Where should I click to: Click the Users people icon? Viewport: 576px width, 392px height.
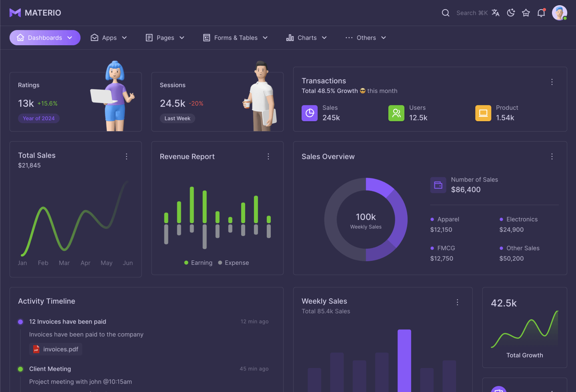point(396,113)
